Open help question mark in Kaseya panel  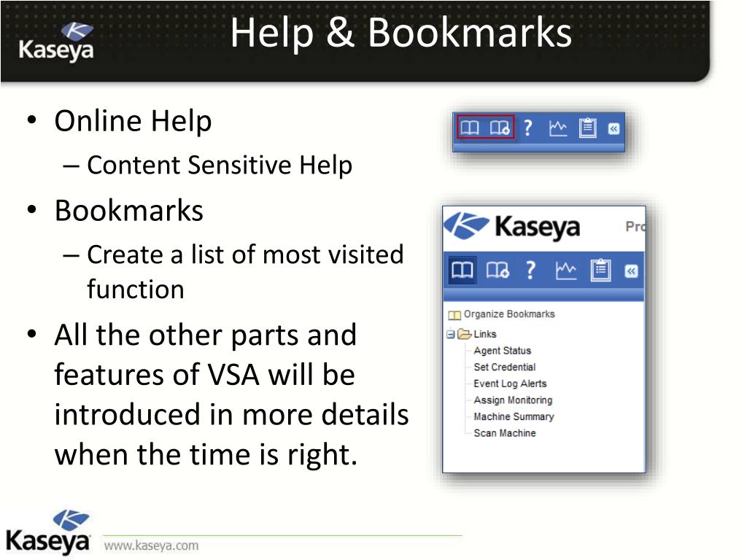(x=530, y=270)
